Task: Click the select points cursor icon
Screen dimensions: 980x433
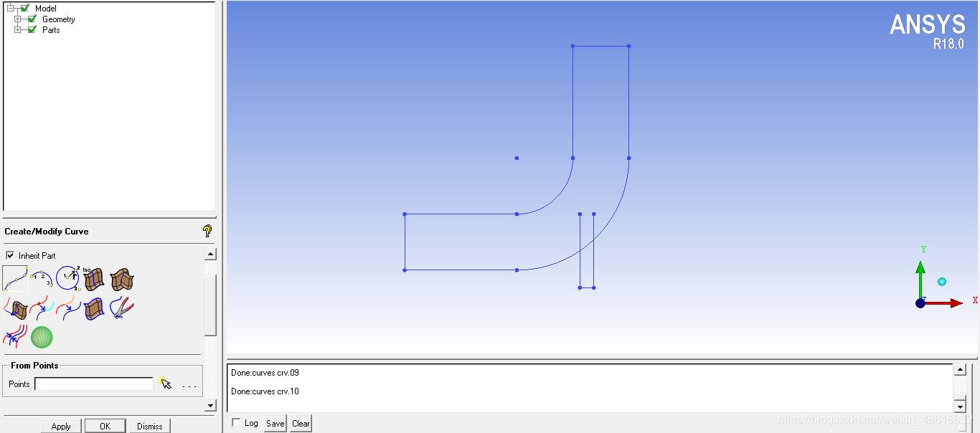Action: (x=166, y=384)
